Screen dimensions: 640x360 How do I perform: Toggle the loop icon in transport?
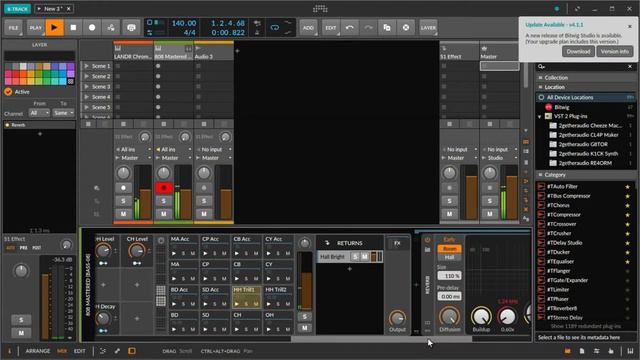coord(275,28)
